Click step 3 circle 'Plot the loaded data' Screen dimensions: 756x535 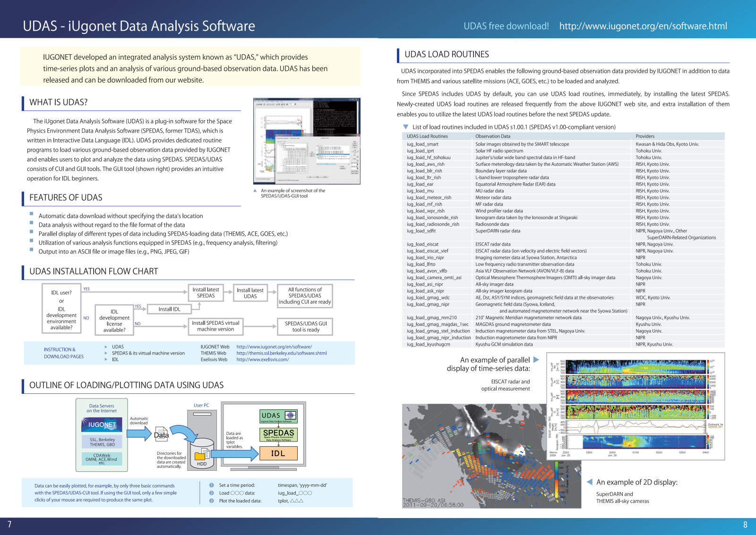point(211,501)
